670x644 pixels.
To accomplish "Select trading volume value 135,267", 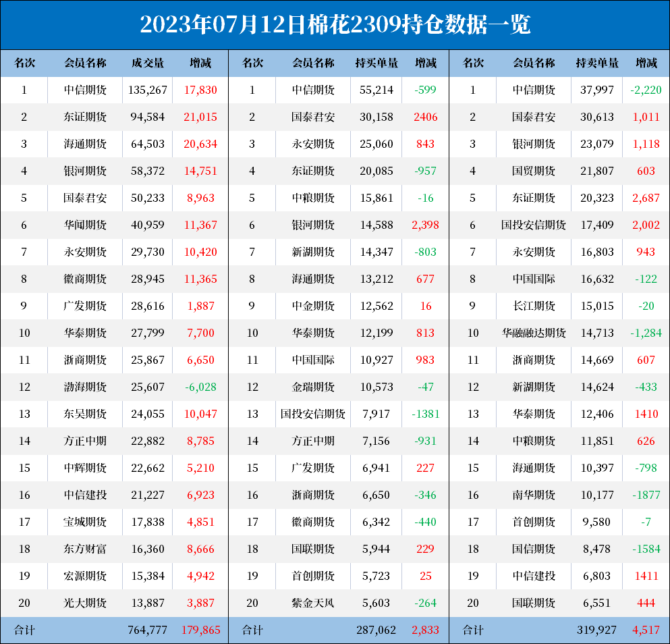I will (x=147, y=90).
